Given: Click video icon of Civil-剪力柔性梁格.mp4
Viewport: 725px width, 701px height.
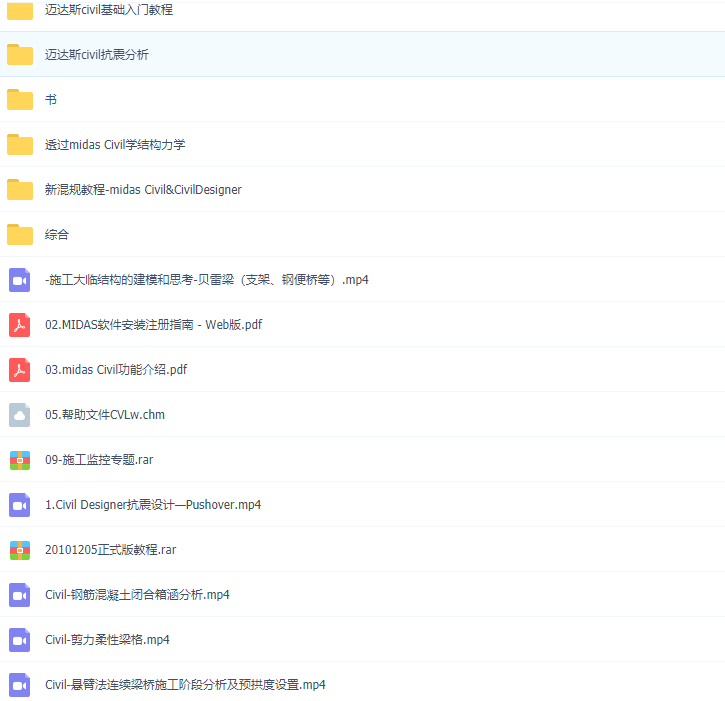Looking at the screenshot, I should (19, 640).
